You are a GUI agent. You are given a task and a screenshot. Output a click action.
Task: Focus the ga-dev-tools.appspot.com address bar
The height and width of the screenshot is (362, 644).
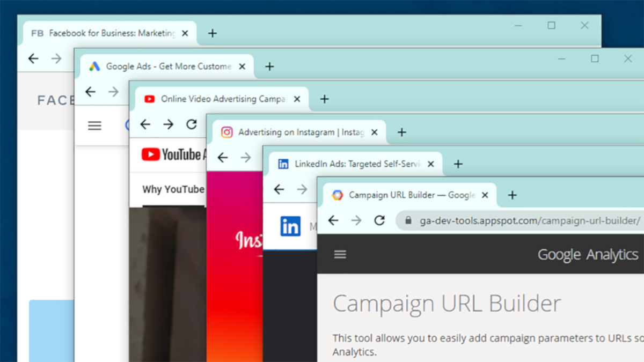tap(519, 220)
